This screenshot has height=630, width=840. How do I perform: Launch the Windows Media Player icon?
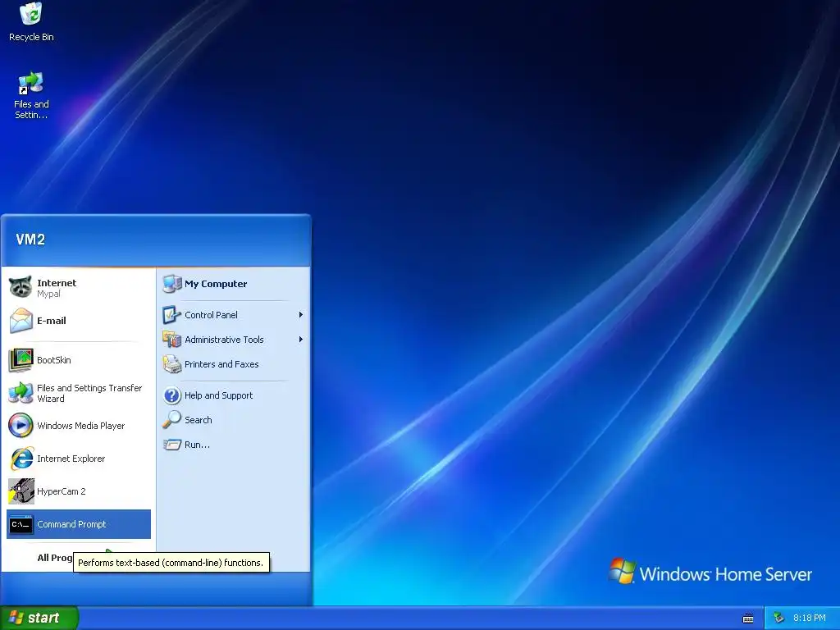tap(21, 426)
